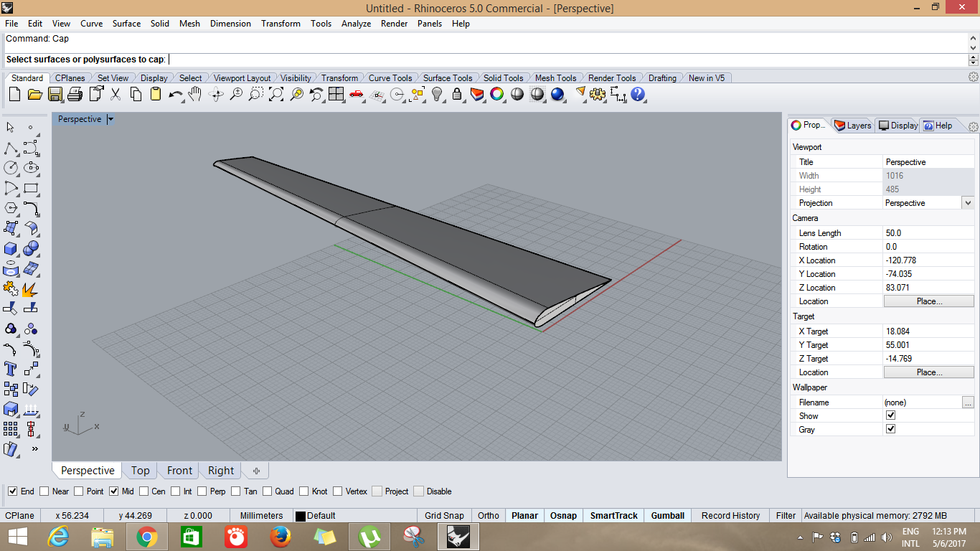Viewport: 980px width, 551px height.
Task: Click the New file icon
Action: 14,94
